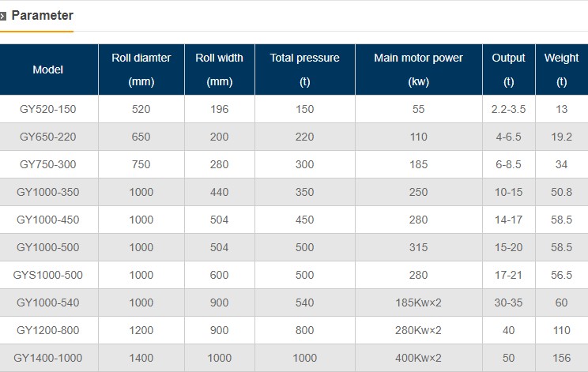
Task: Click weight 156 value
Action: (x=561, y=358)
